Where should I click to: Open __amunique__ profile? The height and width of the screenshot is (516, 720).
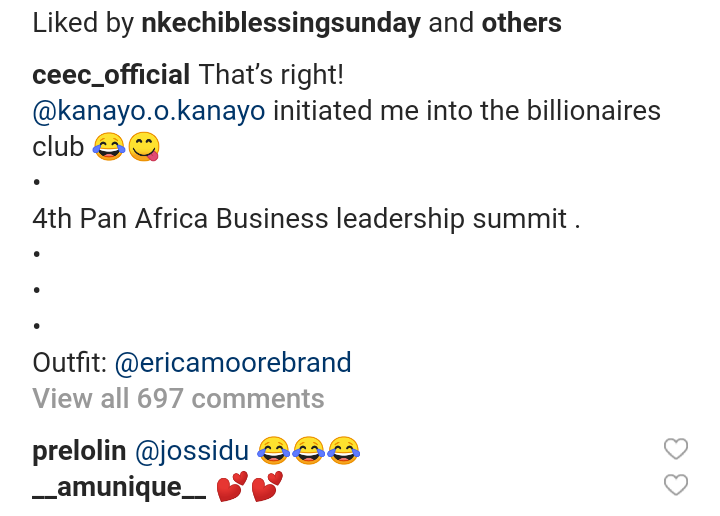tap(119, 487)
